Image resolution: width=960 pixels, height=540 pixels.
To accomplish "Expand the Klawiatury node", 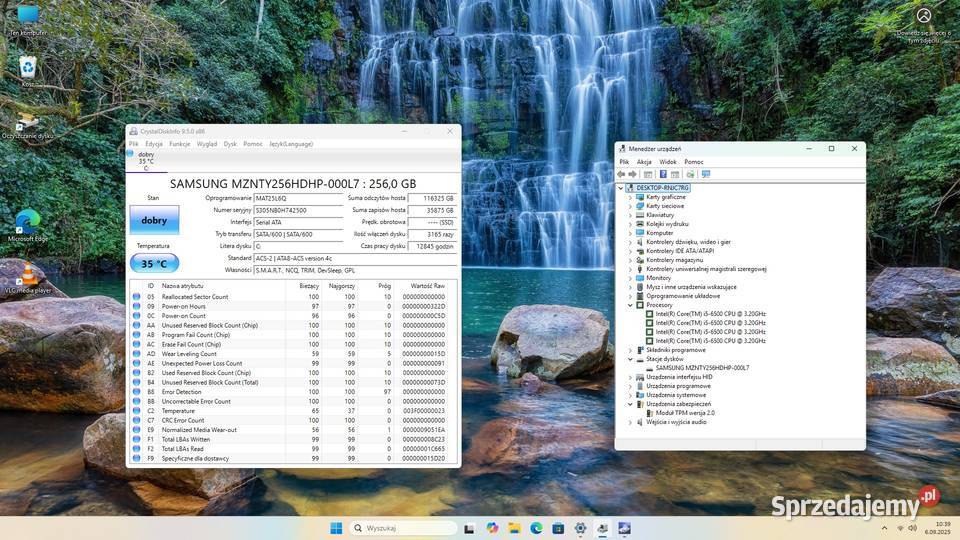I will (630, 216).
